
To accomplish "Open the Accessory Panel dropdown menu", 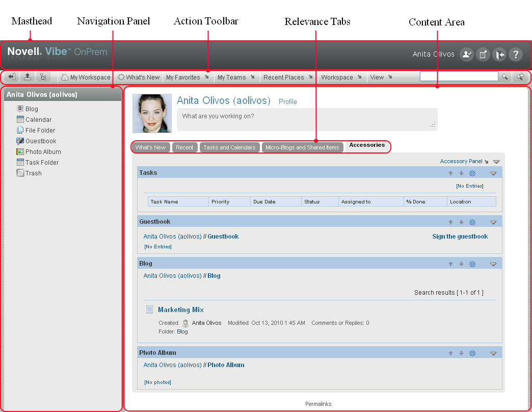I will pos(464,161).
